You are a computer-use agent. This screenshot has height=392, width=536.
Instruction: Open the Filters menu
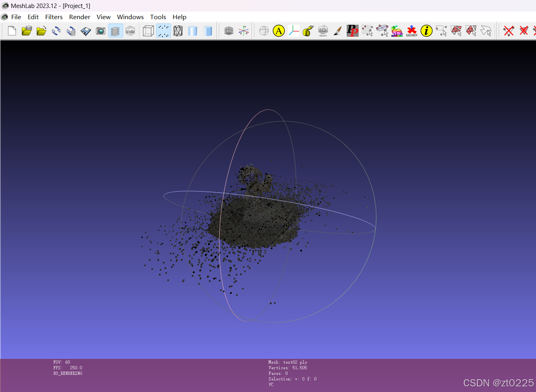(x=54, y=17)
